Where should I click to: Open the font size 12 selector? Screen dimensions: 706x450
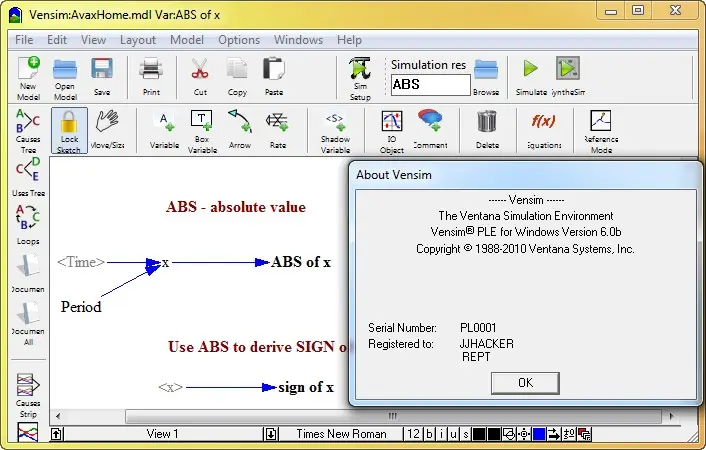point(413,434)
